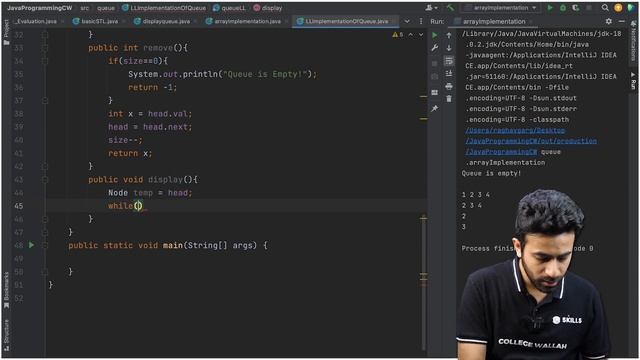Build the project with the hammer icon
The height and width of the screenshot is (360, 640).
pyautogui.click(x=450, y=8)
